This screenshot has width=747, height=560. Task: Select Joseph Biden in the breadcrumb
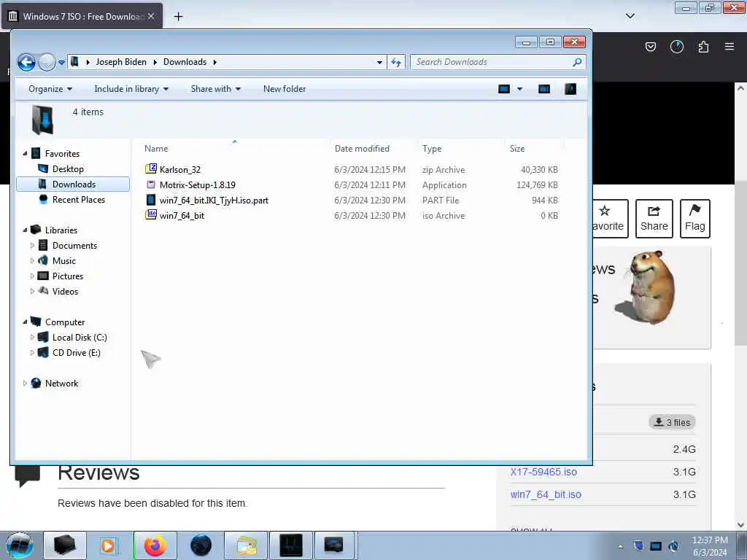[121, 62]
